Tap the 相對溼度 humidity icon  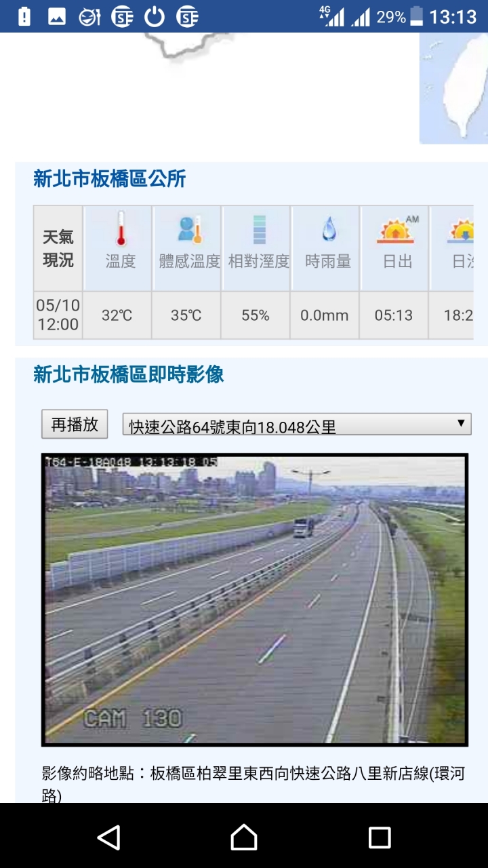259,229
